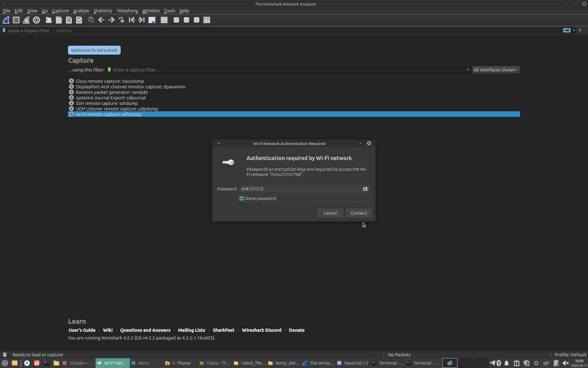Click the Resize columns toolbar icon

coord(207,20)
